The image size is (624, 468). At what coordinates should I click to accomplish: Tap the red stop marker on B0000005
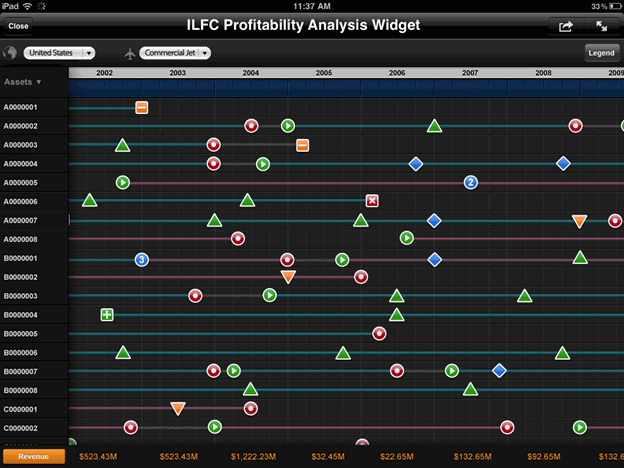point(379,333)
